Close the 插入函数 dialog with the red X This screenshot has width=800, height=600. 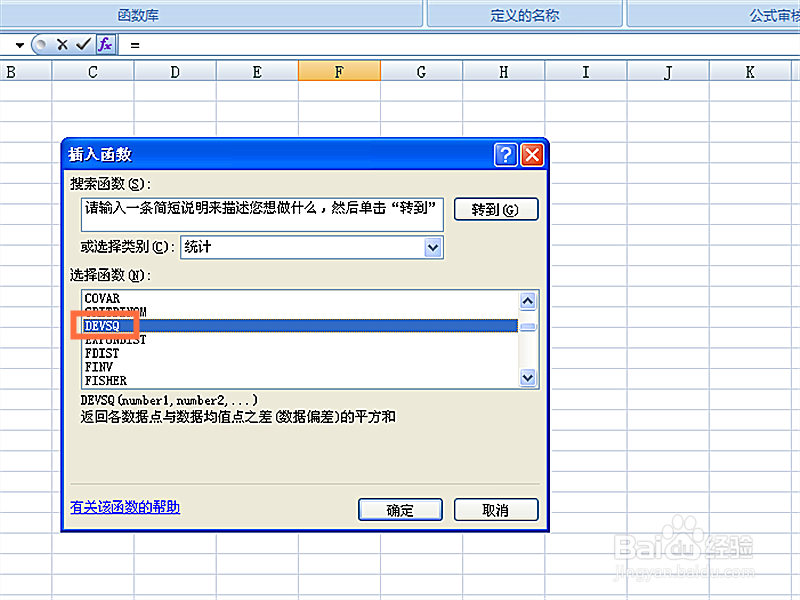tap(531, 154)
